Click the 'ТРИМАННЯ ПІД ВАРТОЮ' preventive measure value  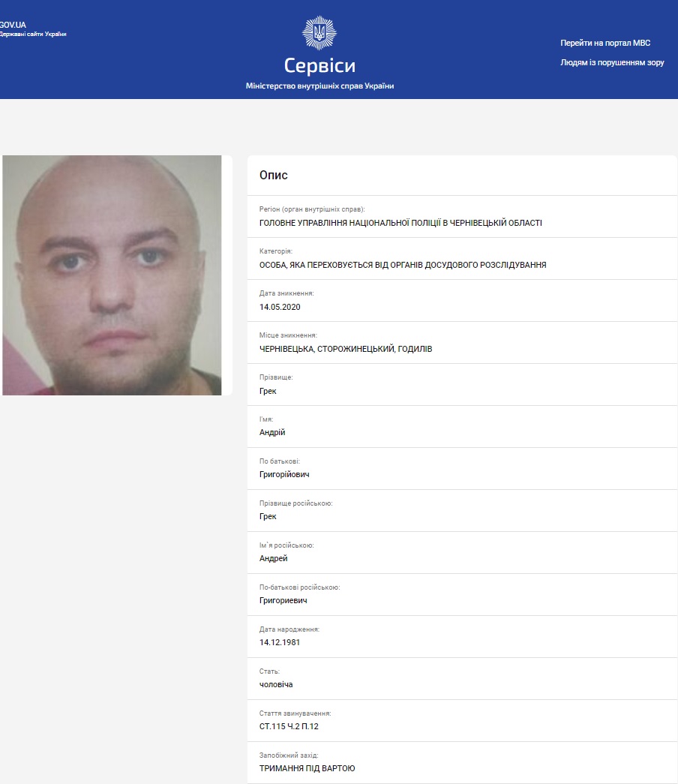coord(307,769)
